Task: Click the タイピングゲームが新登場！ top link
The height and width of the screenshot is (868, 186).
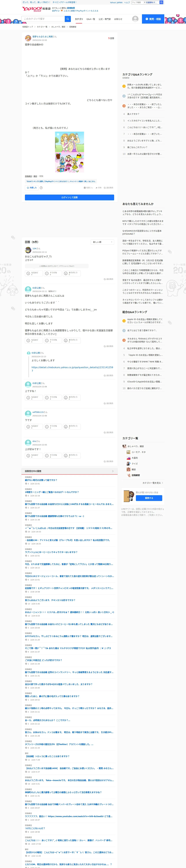Action: [x=64, y=2]
